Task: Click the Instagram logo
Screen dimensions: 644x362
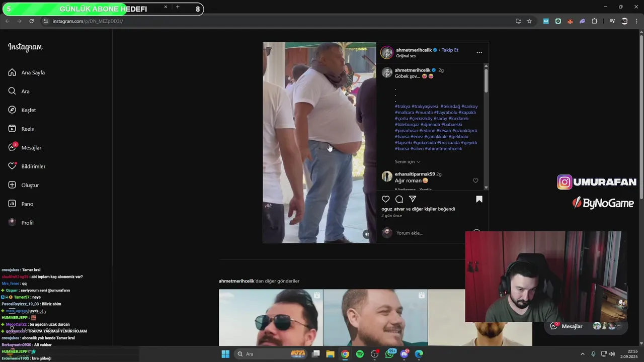Action: tap(25, 47)
